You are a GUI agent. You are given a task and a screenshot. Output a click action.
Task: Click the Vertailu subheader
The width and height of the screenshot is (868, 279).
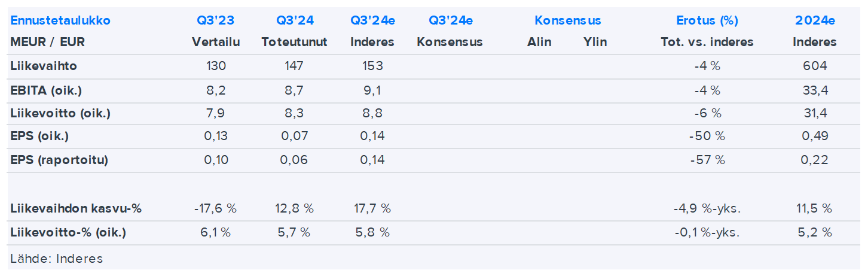pyautogui.click(x=216, y=43)
